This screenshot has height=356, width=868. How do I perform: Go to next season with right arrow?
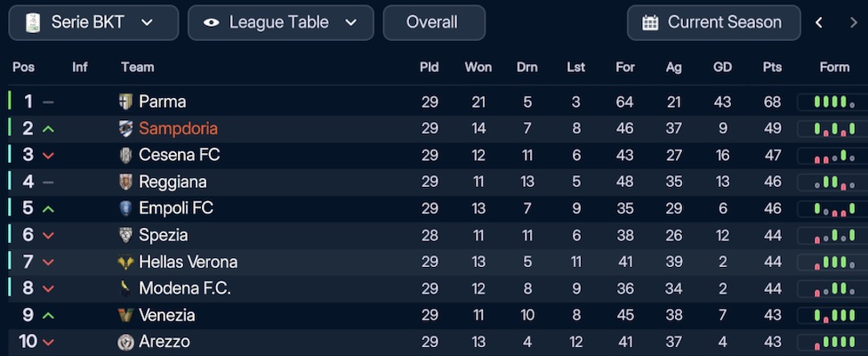(853, 23)
